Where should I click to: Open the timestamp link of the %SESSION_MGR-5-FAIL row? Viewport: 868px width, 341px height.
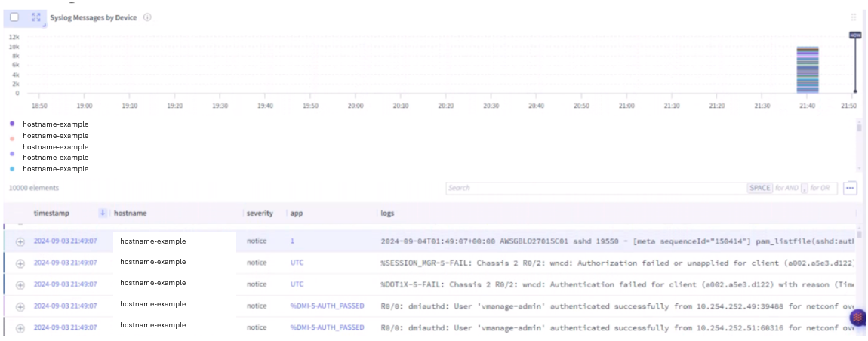pyautogui.click(x=66, y=263)
